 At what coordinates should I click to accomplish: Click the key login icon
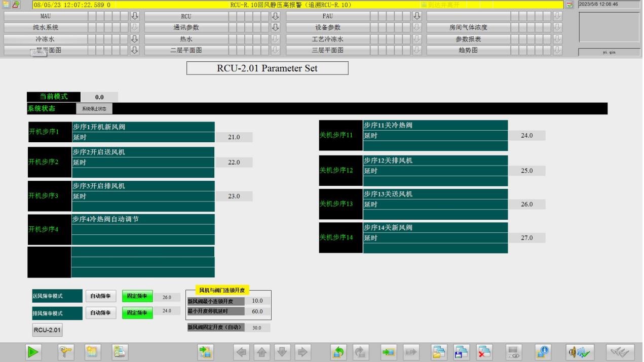(66, 352)
